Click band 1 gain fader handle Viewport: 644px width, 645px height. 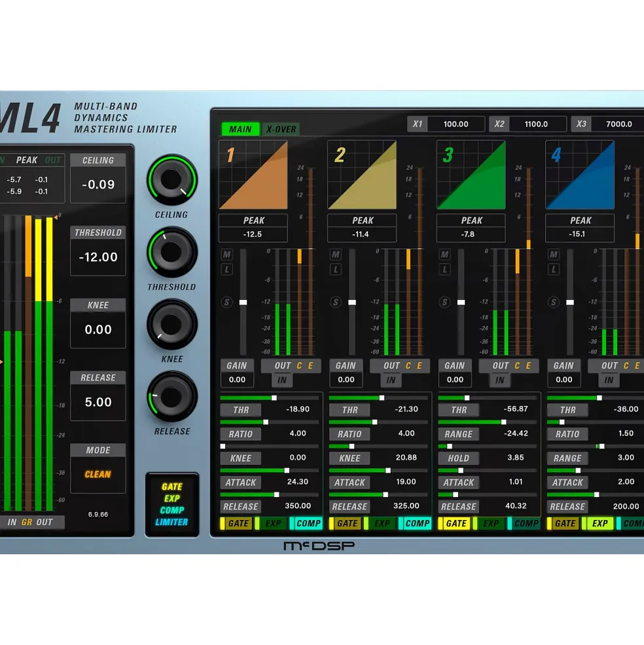[x=243, y=303]
